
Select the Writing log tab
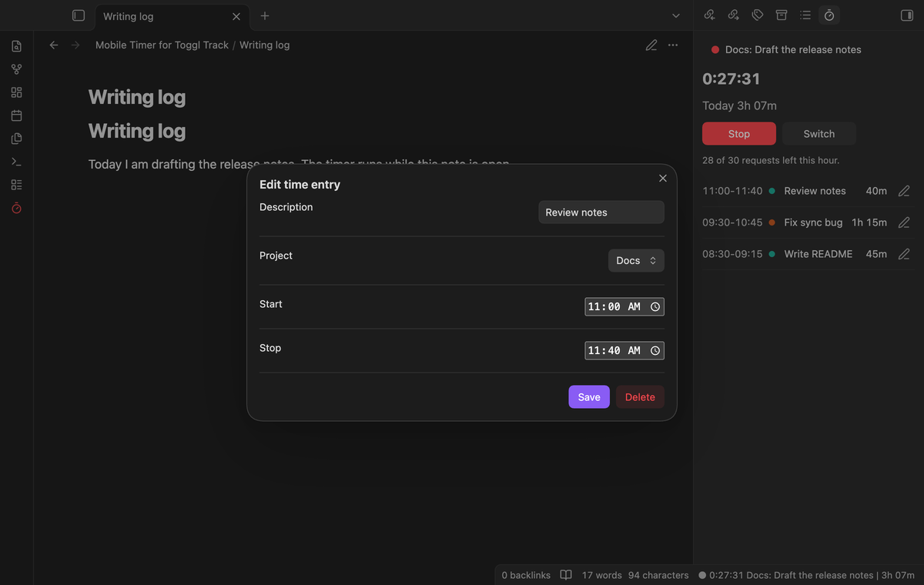coord(172,16)
